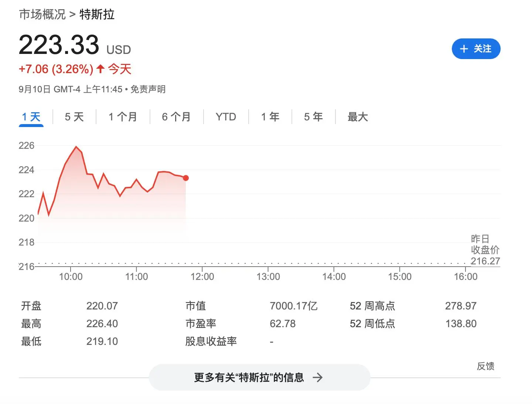Click the 最高 label
The height and width of the screenshot is (404, 532).
[31, 324]
